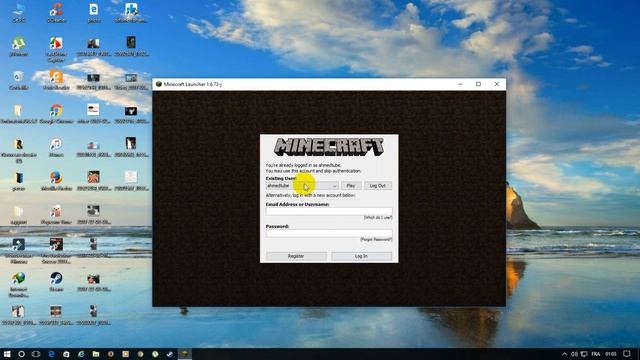640x360 pixels.
Task: Select the Ce PC desktop icon
Action: coord(19,12)
